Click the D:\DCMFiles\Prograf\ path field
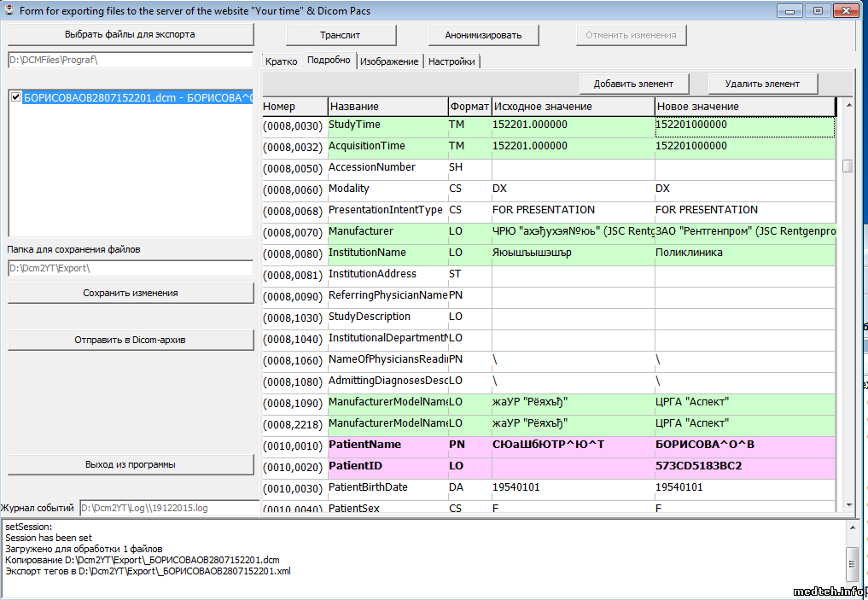Screen dimensions: 868x600 click(131, 61)
